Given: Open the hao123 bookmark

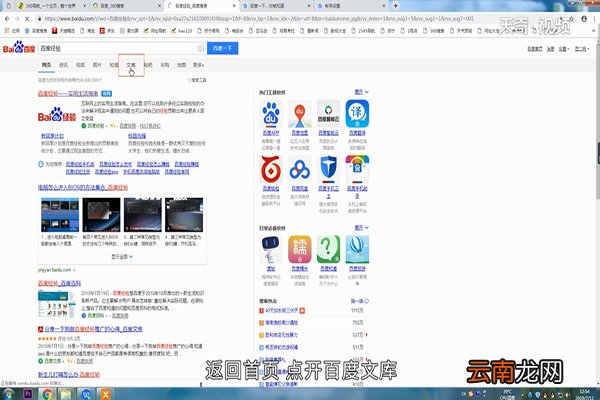Looking at the screenshot, I should click(x=181, y=31).
